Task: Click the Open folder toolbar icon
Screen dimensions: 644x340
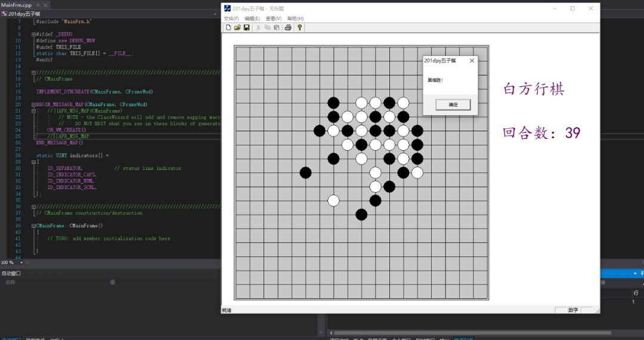Action: pos(237,27)
